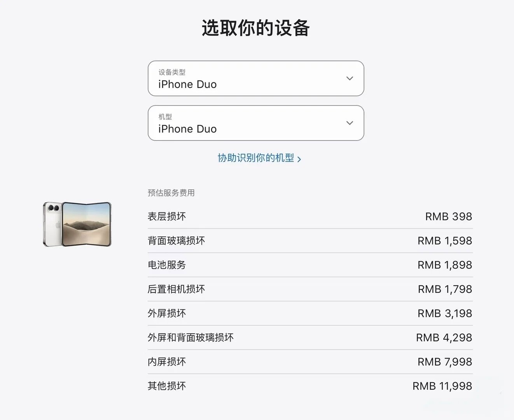Click the chevron arrow in the 设备类型 box
The height and width of the screenshot is (420, 514).
click(350, 78)
